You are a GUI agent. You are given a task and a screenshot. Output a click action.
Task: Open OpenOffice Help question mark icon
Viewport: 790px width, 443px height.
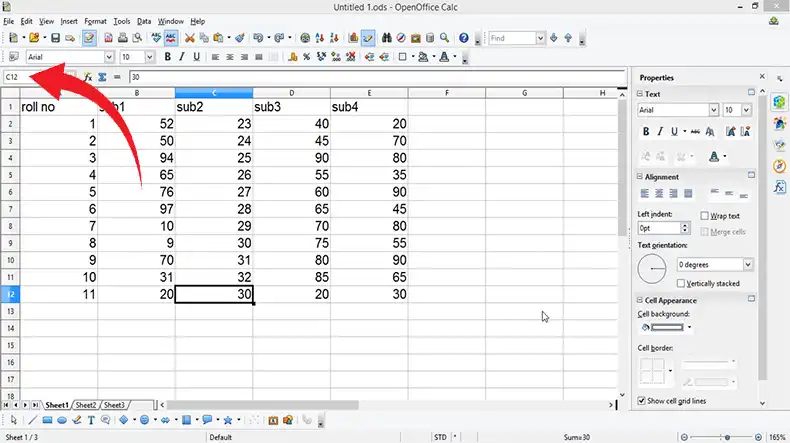464,38
